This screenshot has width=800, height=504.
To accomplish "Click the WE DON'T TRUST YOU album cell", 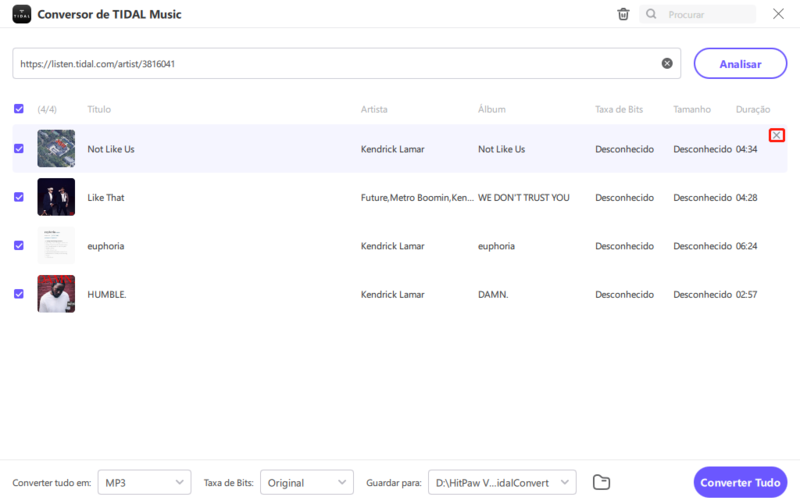I will [523, 197].
